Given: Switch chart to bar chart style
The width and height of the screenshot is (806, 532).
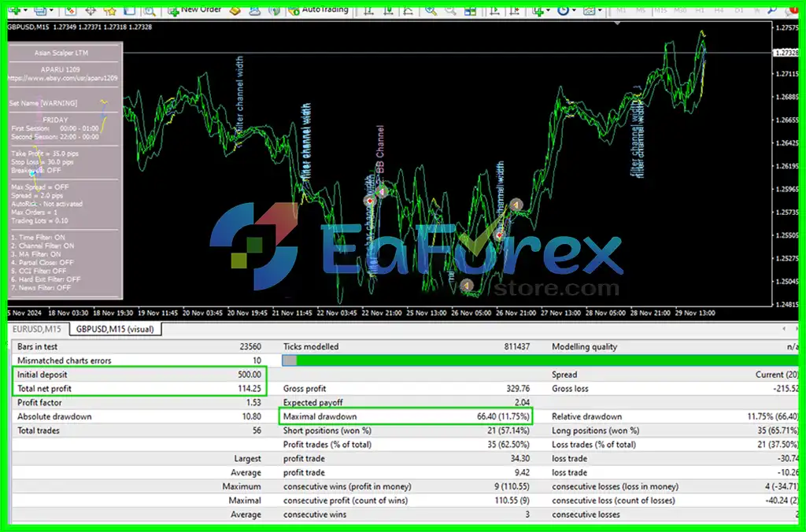Looking at the screenshot, I should point(368,10).
